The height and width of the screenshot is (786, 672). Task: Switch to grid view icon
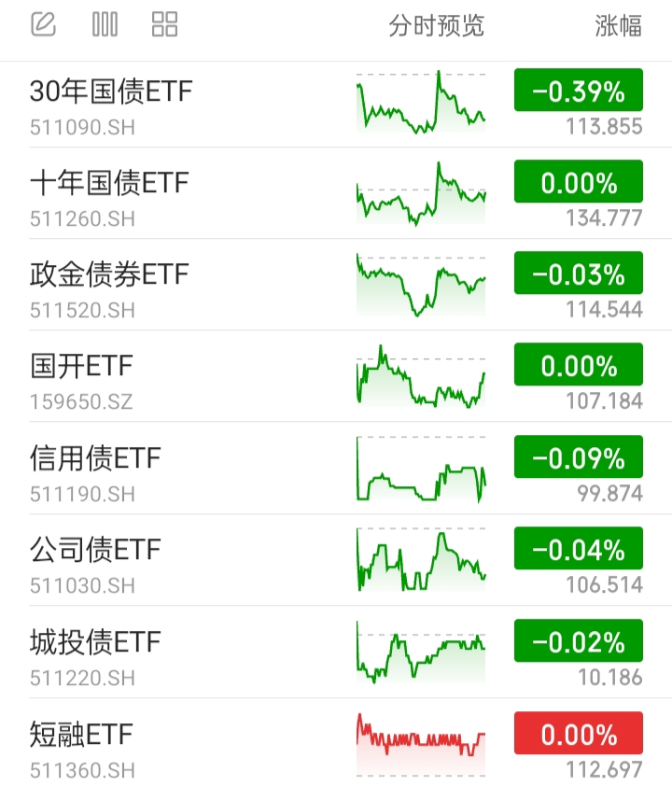[x=164, y=24]
